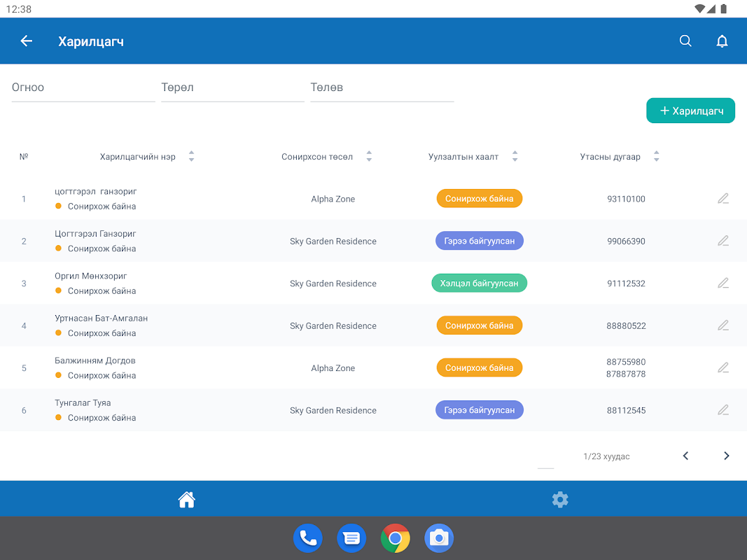This screenshot has width=747, height=560.
Task: Select customer name цогтгэрэл ганзориг in row 1
Action: click(95, 191)
